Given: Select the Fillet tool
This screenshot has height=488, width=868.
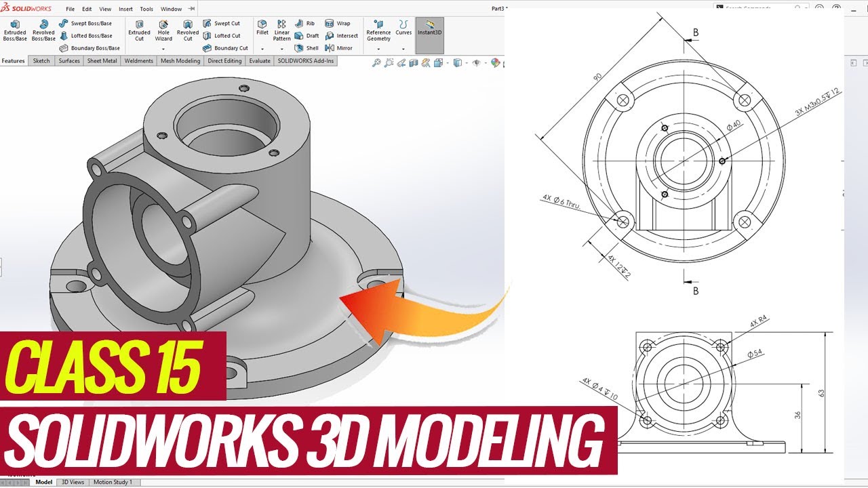Looking at the screenshot, I should tap(262, 27).
